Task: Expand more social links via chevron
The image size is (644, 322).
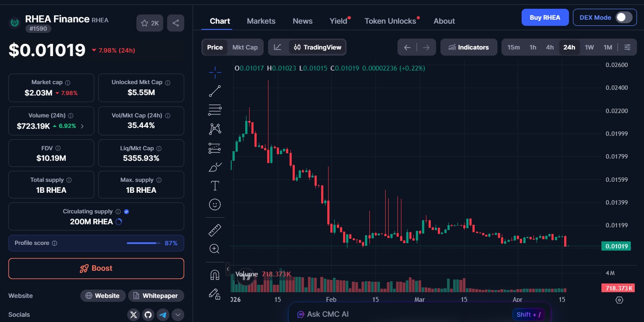Action: coord(178,315)
